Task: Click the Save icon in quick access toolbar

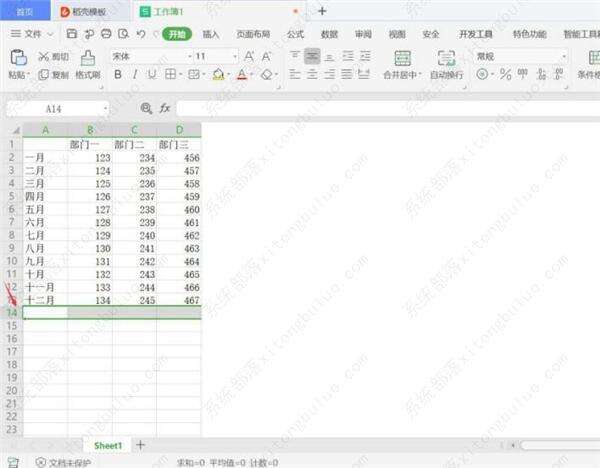Action: click(x=72, y=34)
